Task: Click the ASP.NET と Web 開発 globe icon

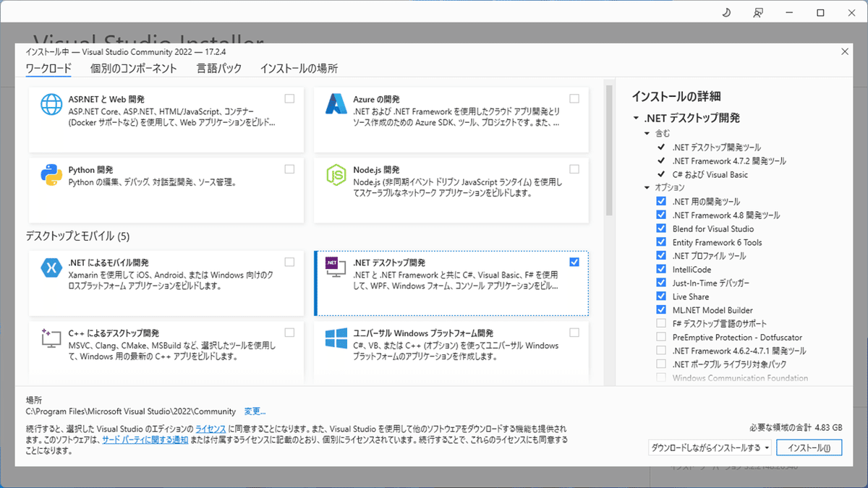Action: (50, 106)
